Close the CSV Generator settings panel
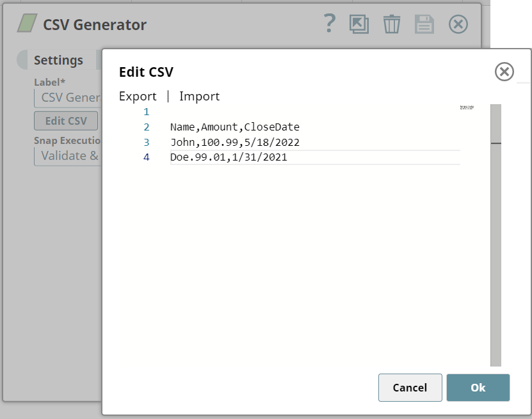The image size is (532, 419). pos(458,24)
